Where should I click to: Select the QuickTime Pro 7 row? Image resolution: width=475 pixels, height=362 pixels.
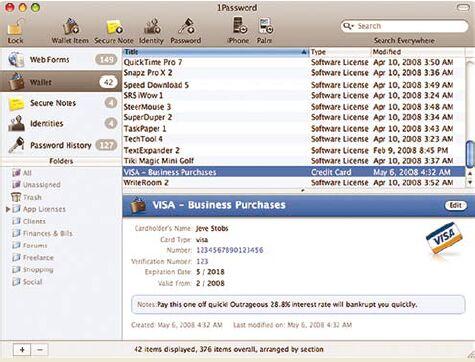294,62
